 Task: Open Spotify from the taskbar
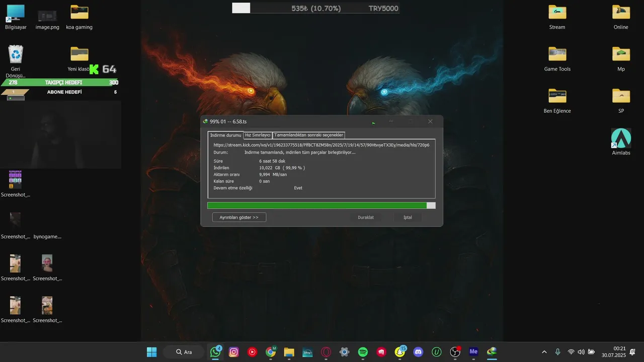pos(363,352)
